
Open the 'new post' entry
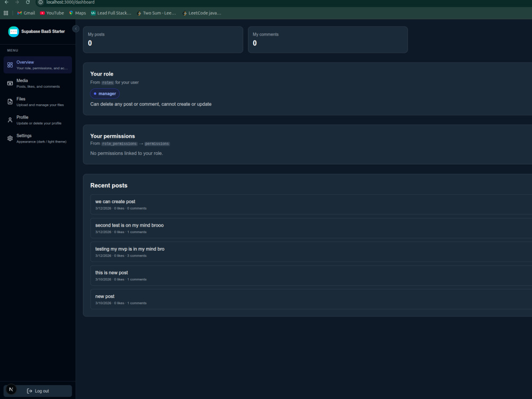pyautogui.click(x=311, y=299)
